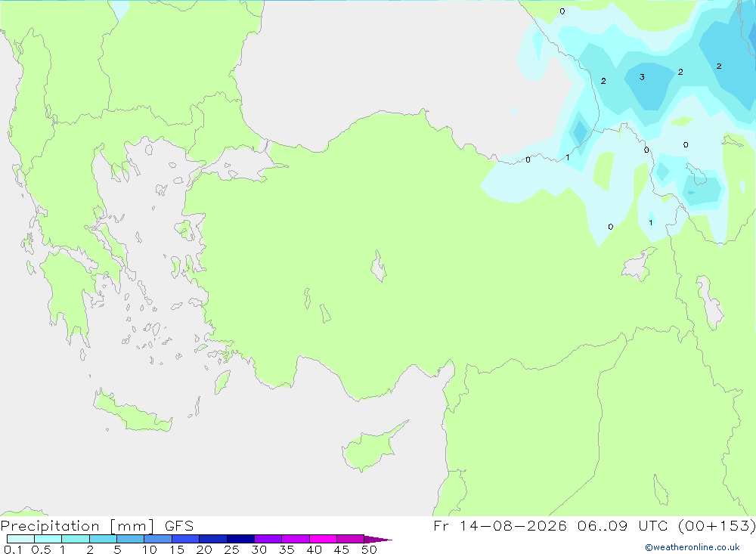
Task: Click the "10" legend label
Action: tap(150, 549)
